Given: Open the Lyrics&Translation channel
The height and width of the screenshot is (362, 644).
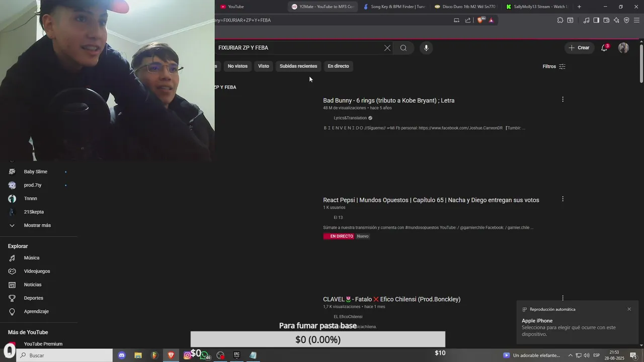Looking at the screenshot, I should (350, 118).
